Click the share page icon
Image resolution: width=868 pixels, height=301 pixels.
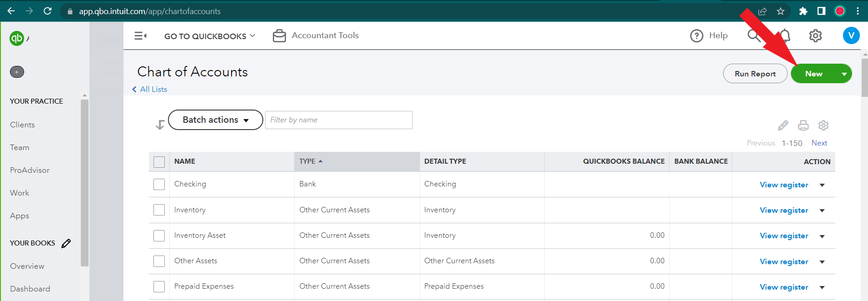tap(763, 11)
